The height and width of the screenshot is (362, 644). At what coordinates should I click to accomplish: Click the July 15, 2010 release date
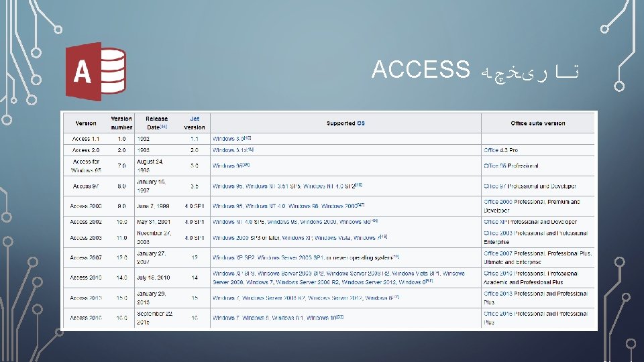pos(154,278)
